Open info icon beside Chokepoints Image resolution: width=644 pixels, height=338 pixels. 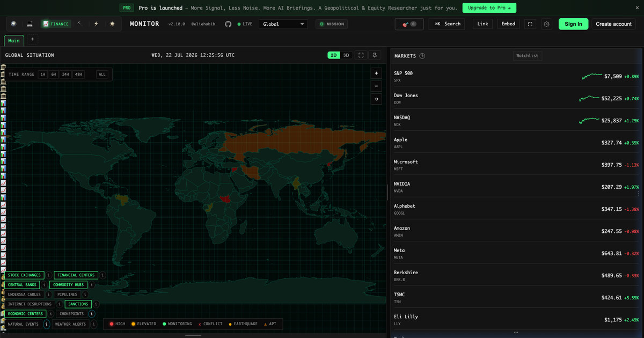coord(92,314)
